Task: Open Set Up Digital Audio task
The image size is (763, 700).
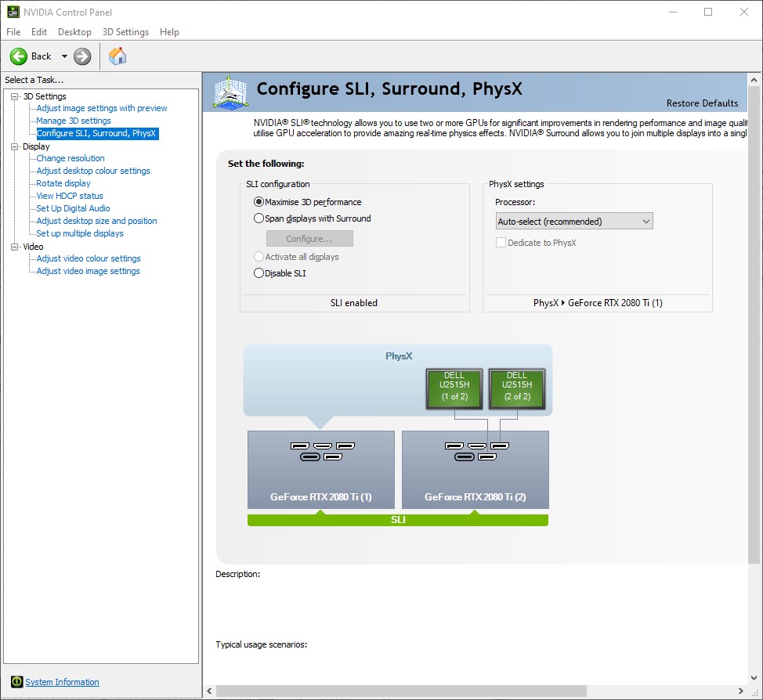Action: [x=73, y=208]
